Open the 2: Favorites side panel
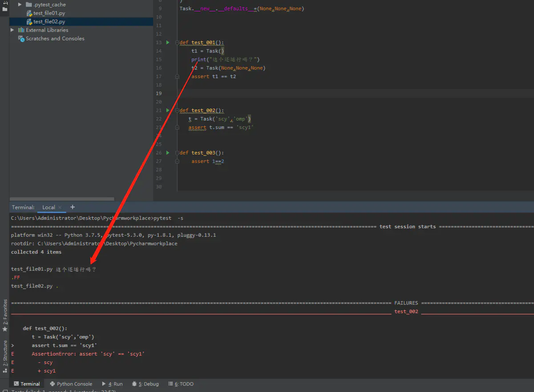 coord(5,315)
